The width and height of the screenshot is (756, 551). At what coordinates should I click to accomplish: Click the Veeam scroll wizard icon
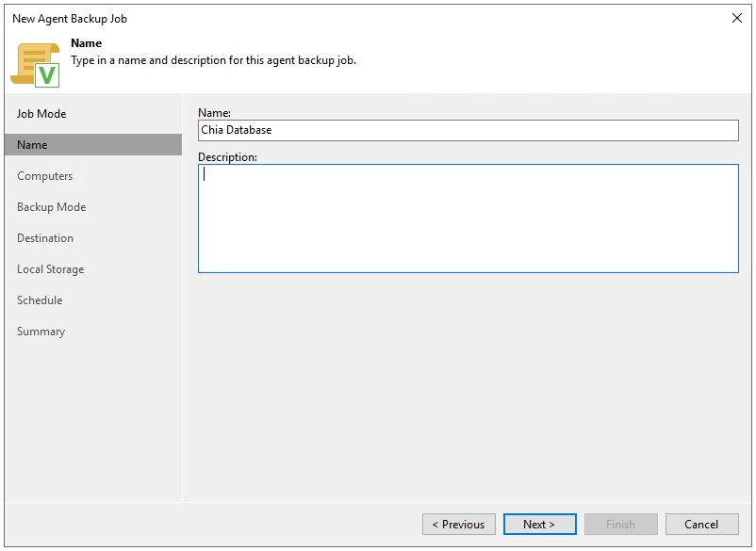click(x=35, y=65)
